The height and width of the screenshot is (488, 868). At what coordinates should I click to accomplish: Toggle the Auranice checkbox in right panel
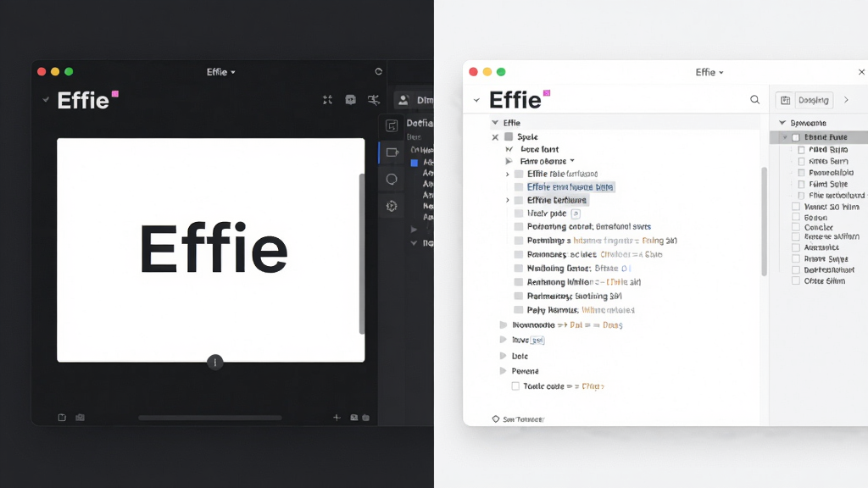[x=795, y=247]
